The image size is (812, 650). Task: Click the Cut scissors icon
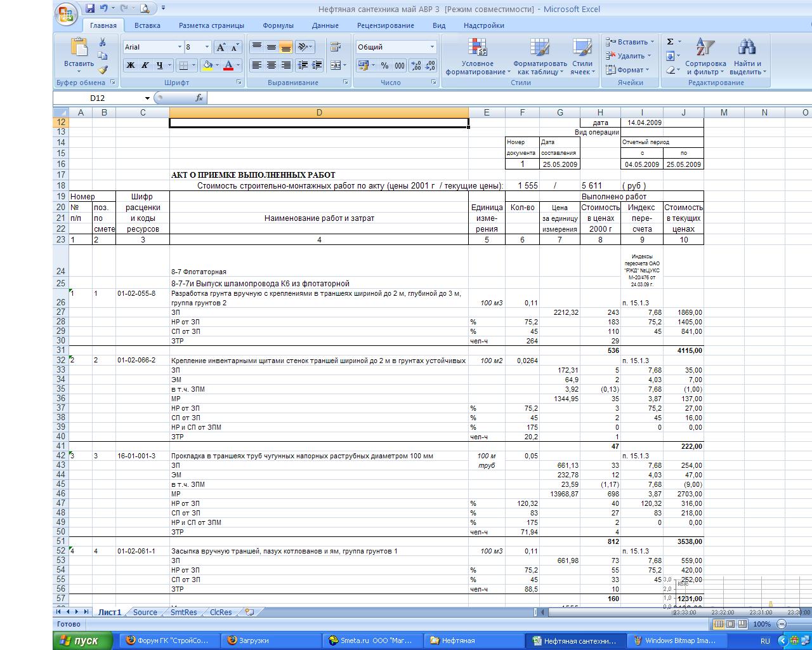click(102, 43)
